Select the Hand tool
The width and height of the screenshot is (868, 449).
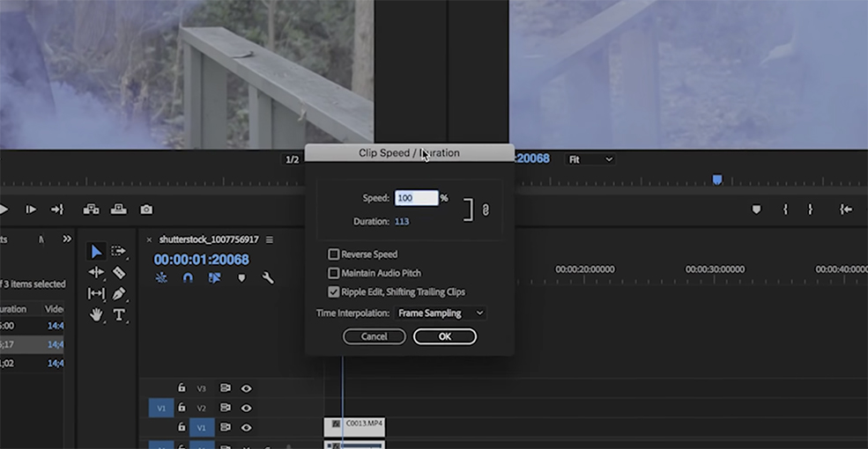pos(96,315)
